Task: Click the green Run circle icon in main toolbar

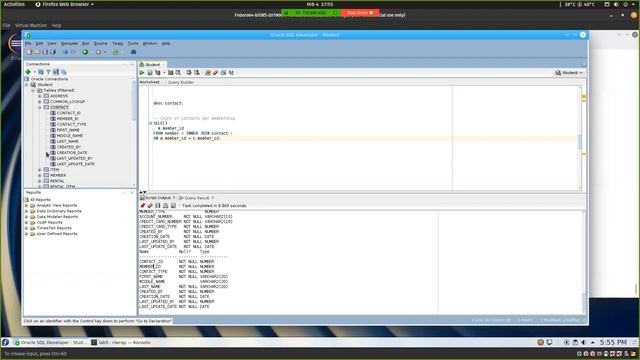Action: click(x=85, y=52)
